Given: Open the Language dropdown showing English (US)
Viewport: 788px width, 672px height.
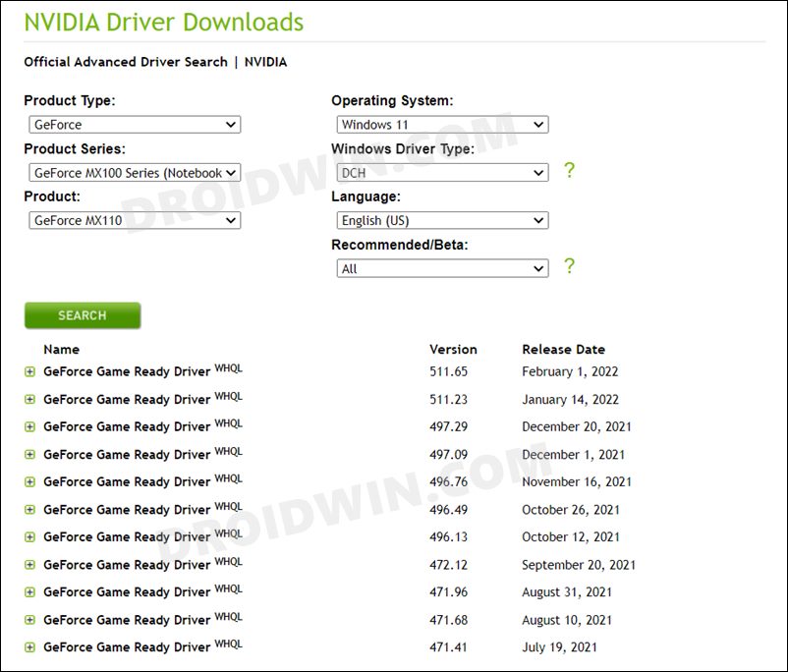Looking at the screenshot, I should coord(442,221).
